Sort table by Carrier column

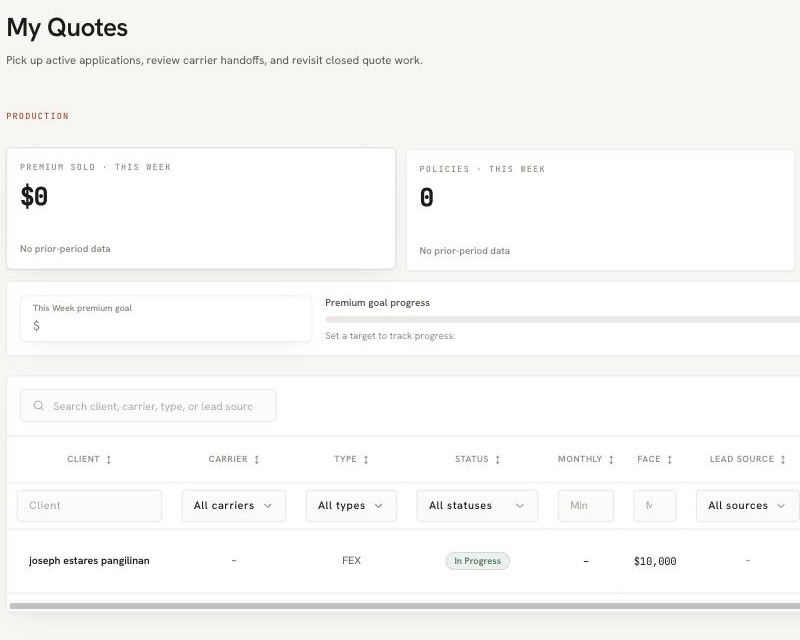(257, 459)
